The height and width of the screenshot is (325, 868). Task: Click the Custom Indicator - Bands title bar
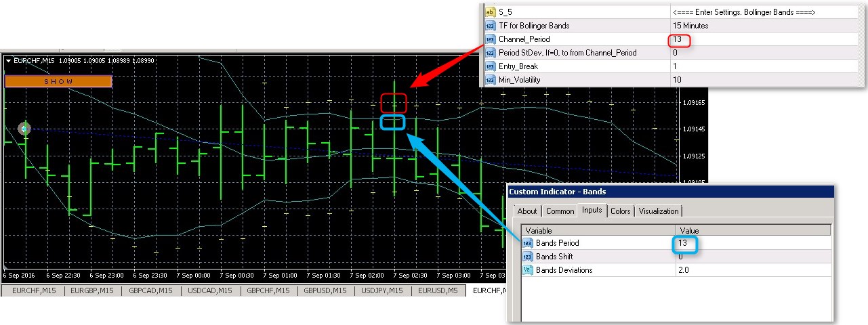(x=671, y=192)
